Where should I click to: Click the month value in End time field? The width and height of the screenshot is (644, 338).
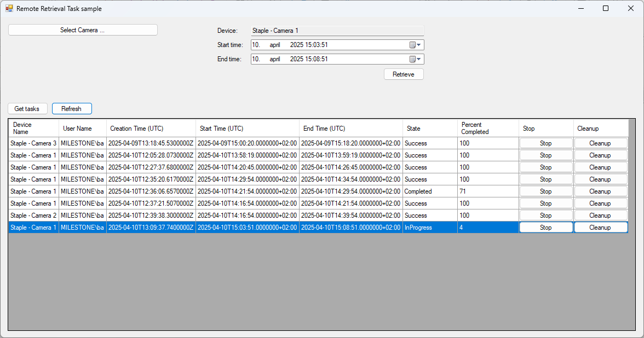coord(275,59)
